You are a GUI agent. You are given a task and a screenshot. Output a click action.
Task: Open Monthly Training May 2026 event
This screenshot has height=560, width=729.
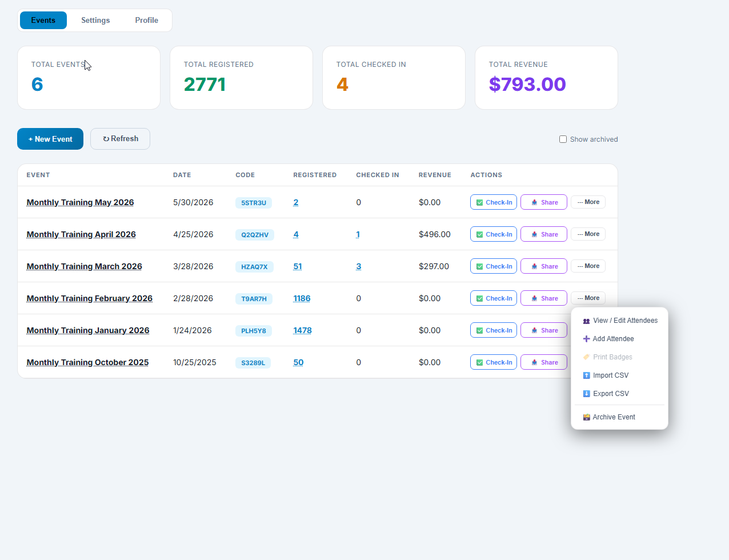[x=80, y=202]
